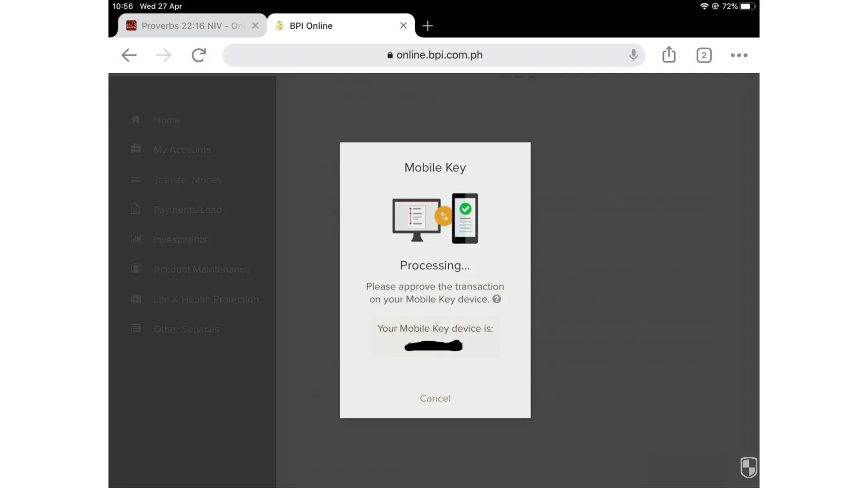Click the My Accounts briefcase icon
Image resolution: width=868 pixels, height=488 pixels.
pyautogui.click(x=136, y=149)
